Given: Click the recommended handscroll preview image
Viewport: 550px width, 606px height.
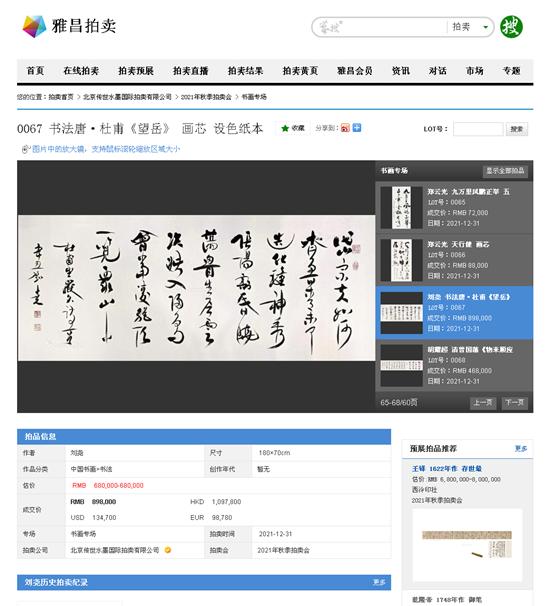Looking at the screenshot, I should (467, 545).
